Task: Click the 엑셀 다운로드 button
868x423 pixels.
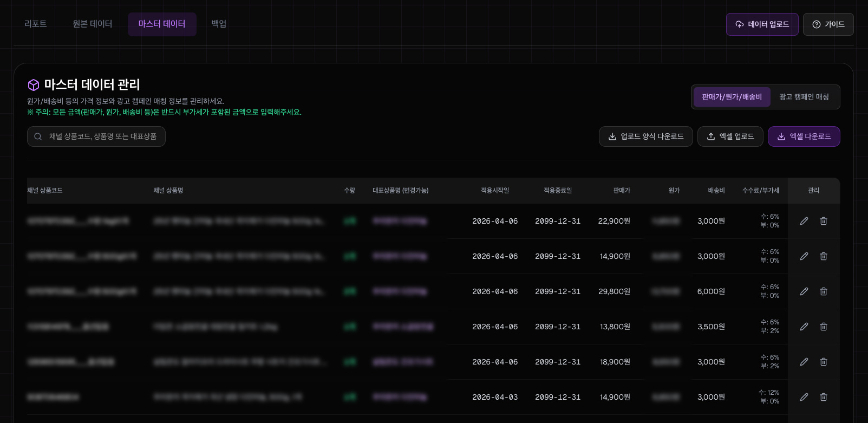Action: click(x=804, y=136)
